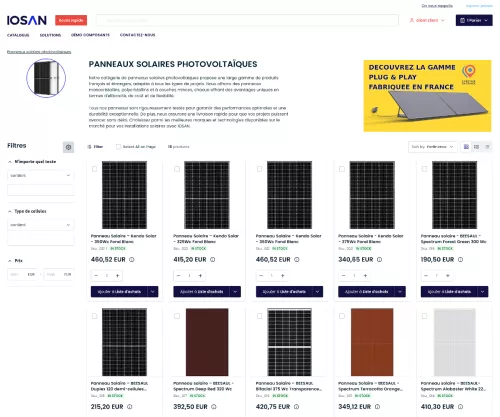The height and width of the screenshot is (417, 500).
Task: Click the IOSAN logo
Action: click(x=27, y=20)
